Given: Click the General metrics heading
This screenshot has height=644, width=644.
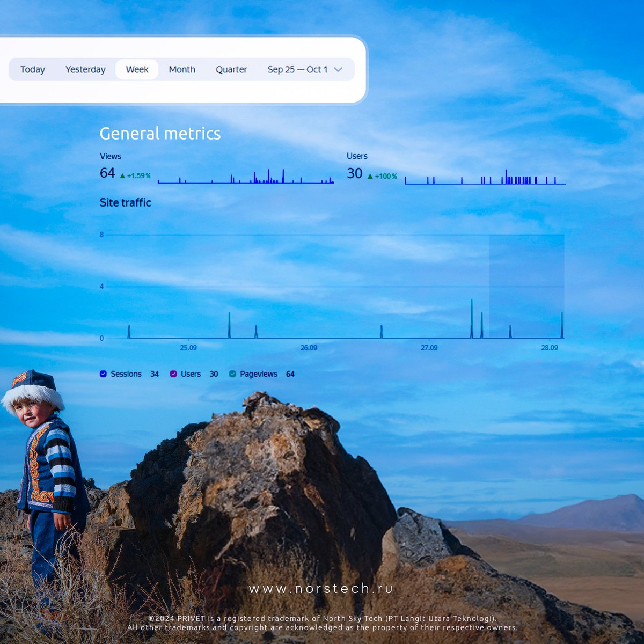Looking at the screenshot, I should coord(160,134).
